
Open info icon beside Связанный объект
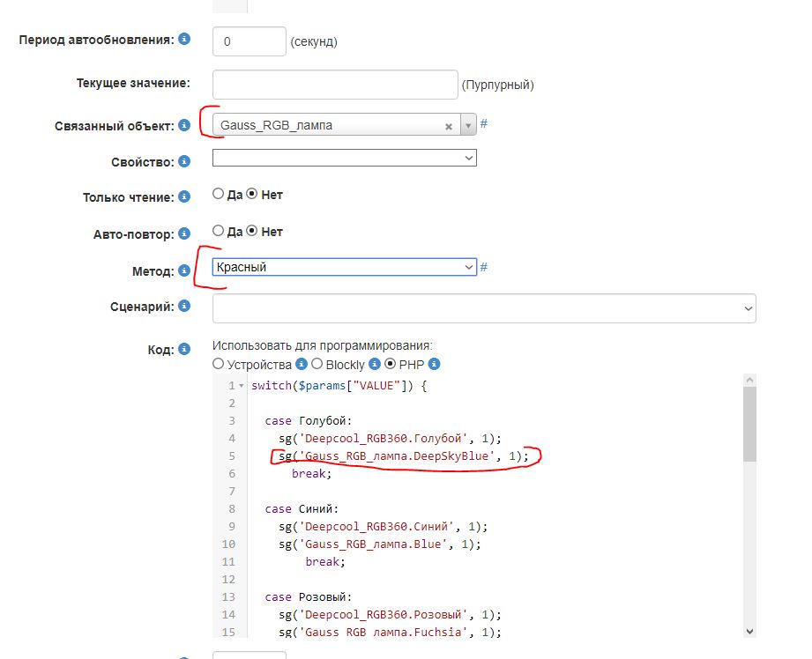[184, 125]
